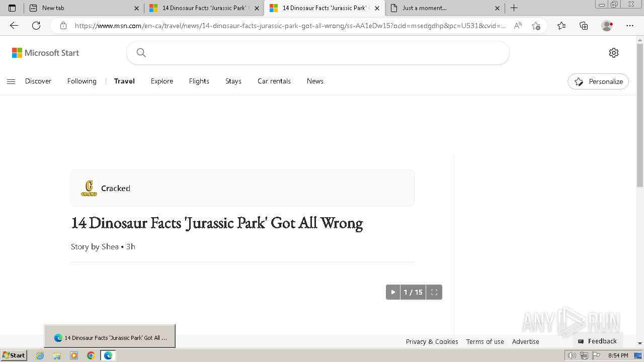This screenshot has width=644, height=362.
Task: Reload the page with refresh icon
Action: (x=36, y=26)
